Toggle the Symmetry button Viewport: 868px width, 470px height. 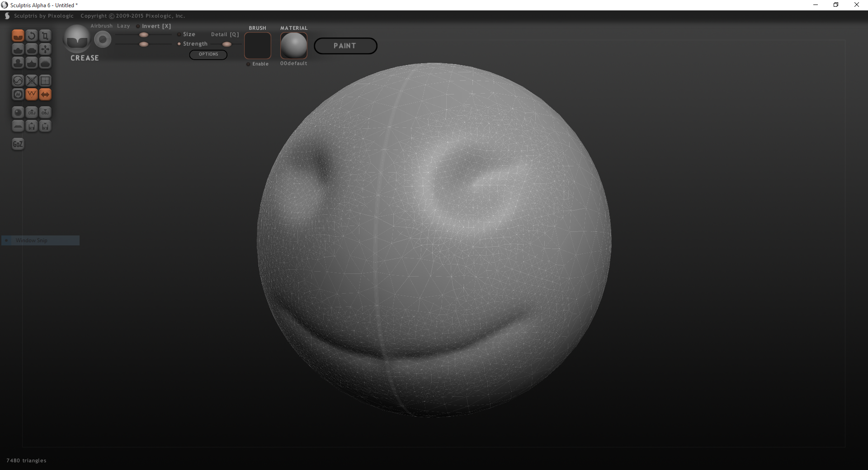45,94
